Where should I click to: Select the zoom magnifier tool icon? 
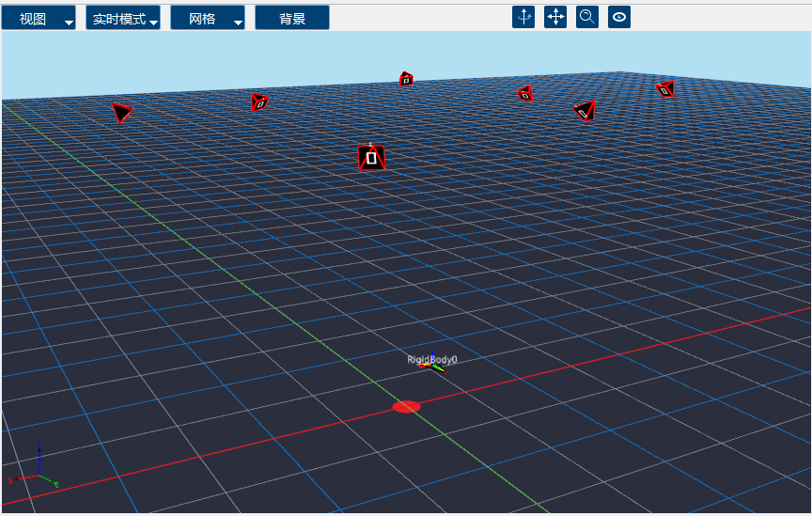click(587, 17)
